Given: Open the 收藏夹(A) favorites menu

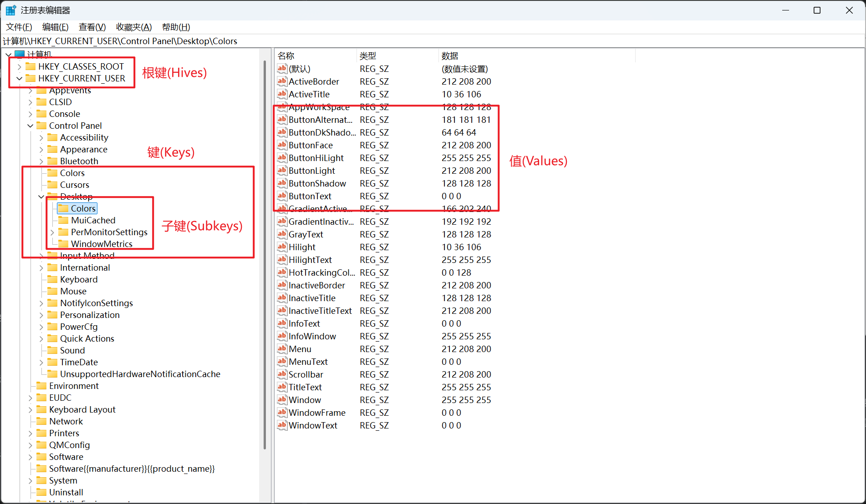Looking at the screenshot, I should pyautogui.click(x=133, y=27).
